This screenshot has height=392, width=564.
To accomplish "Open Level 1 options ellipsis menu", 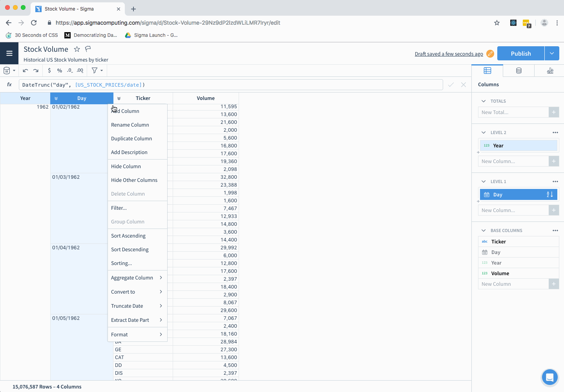I will 555,181.
